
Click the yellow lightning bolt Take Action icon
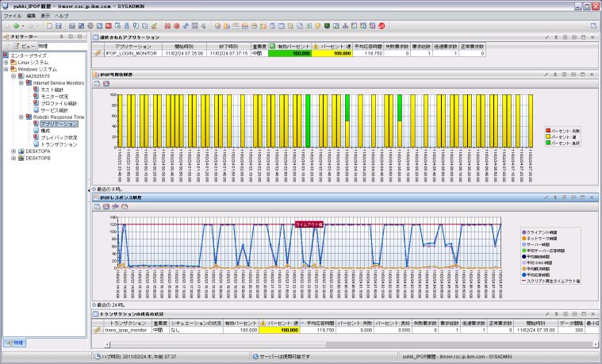click(318, 26)
